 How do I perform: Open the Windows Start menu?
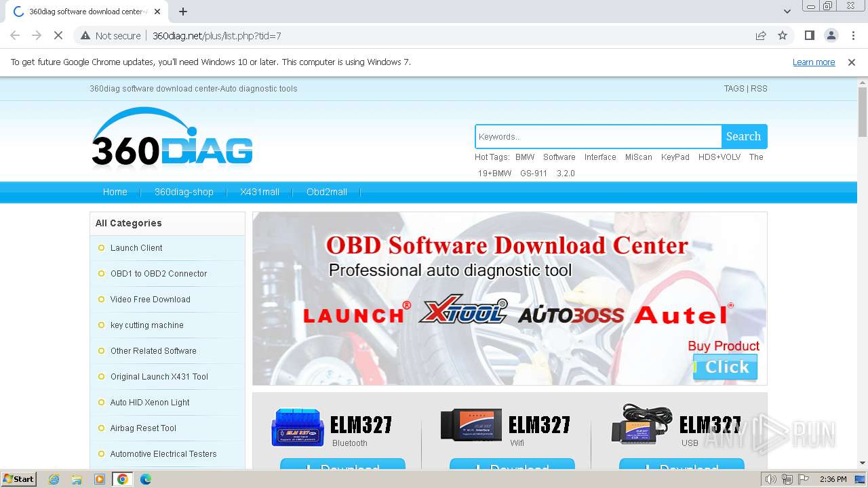(x=19, y=479)
